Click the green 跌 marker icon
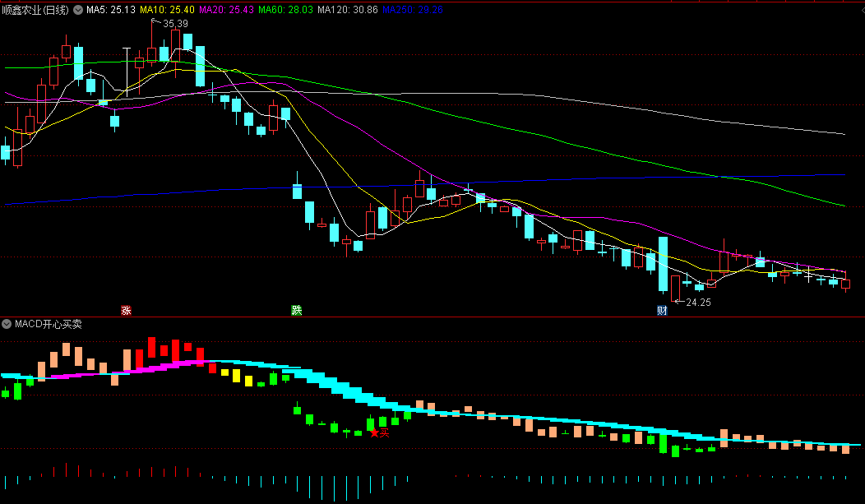The width and height of the screenshot is (865, 504). point(297,311)
